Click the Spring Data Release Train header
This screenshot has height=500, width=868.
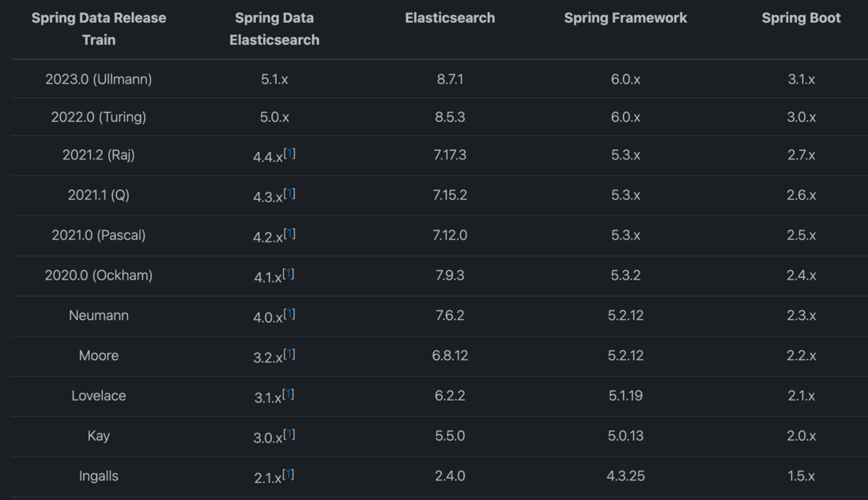tap(99, 28)
